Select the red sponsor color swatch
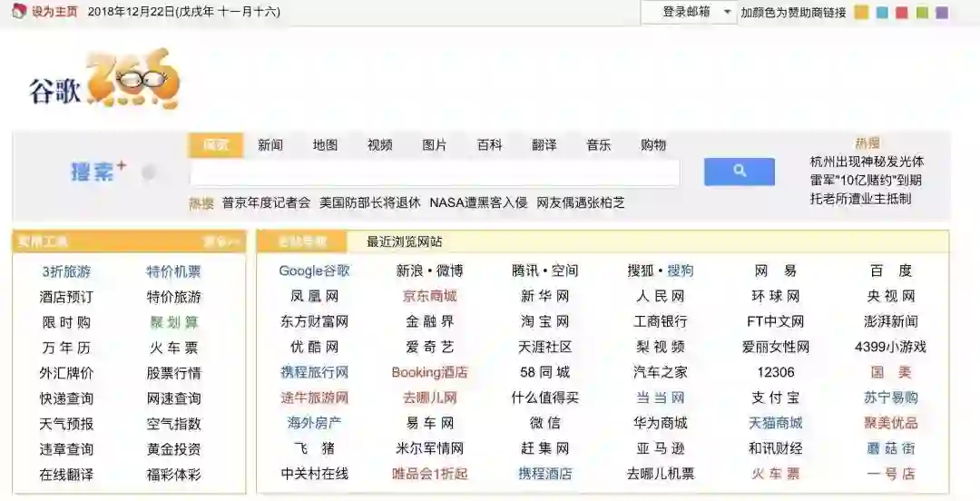Screen dimensions: 980x501 [902, 12]
